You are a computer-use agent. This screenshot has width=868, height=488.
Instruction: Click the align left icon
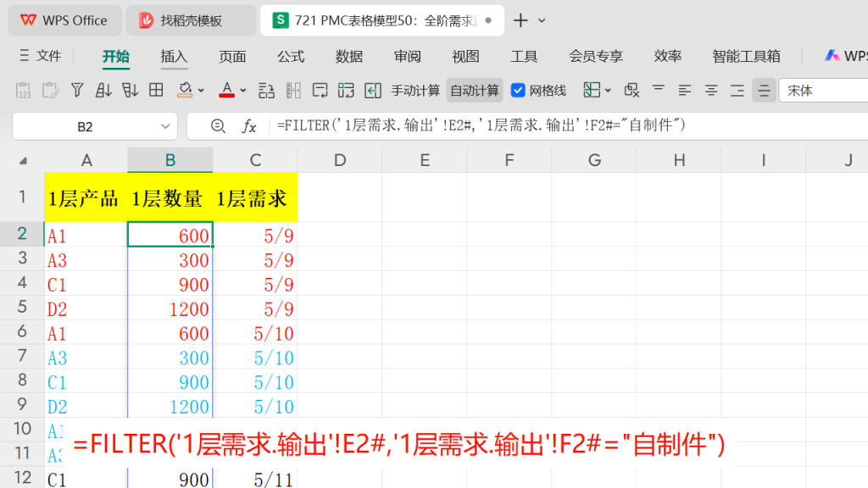684,90
